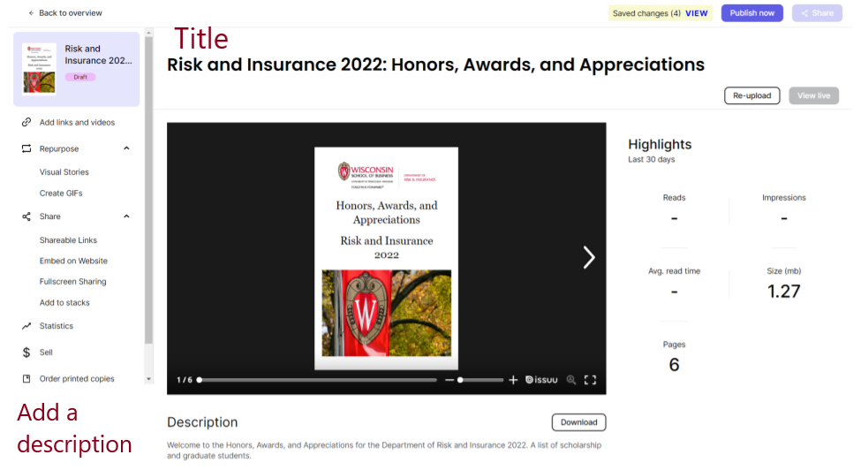The image size is (868, 470).
Task: Go to next page with right arrow
Action: click(x=589, y=257)
